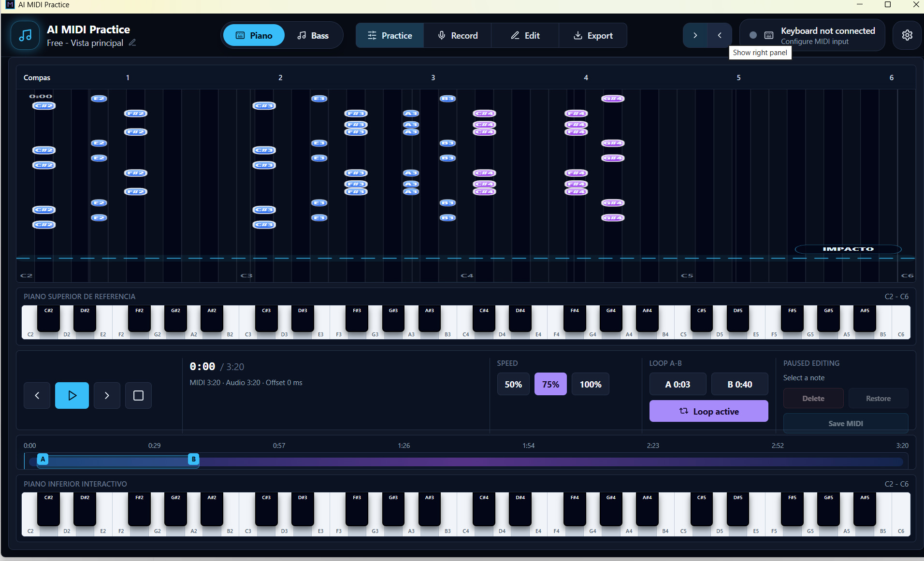This screenshot has width=924, height=561.
Task: Toggle Loop active button
Action: tap(708, 411)
